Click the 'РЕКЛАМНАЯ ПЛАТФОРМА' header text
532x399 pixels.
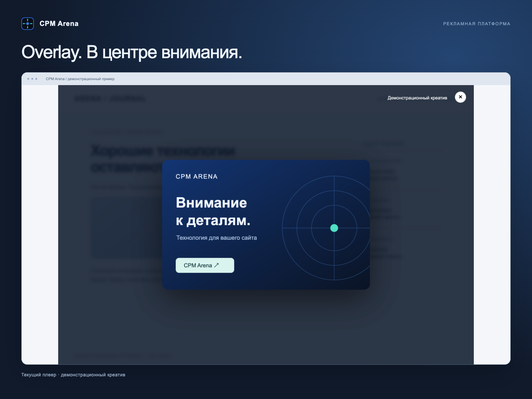point(477,24)
